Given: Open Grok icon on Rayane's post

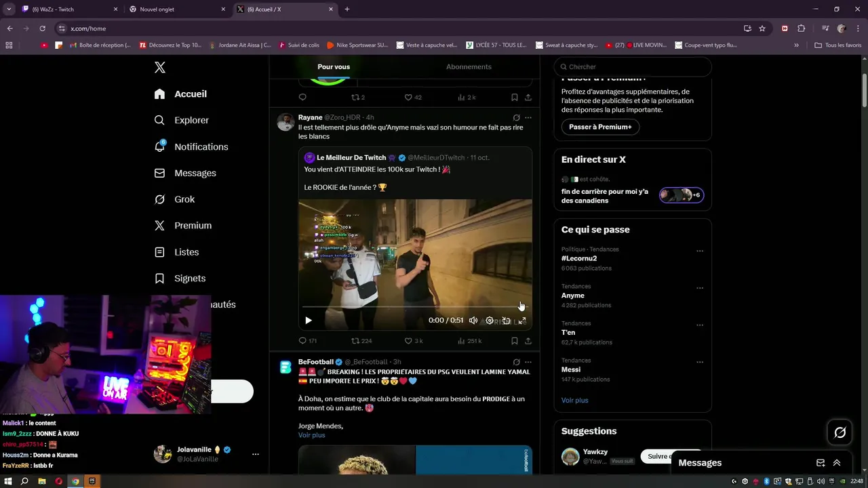Looking at the screenshot, I should 516,117.
